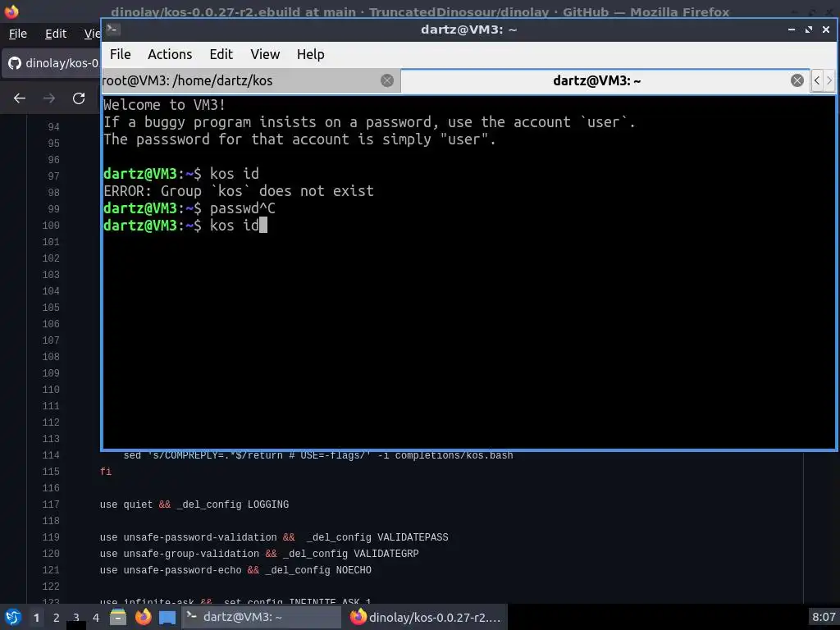Open Firefox Edit menu

56,34
